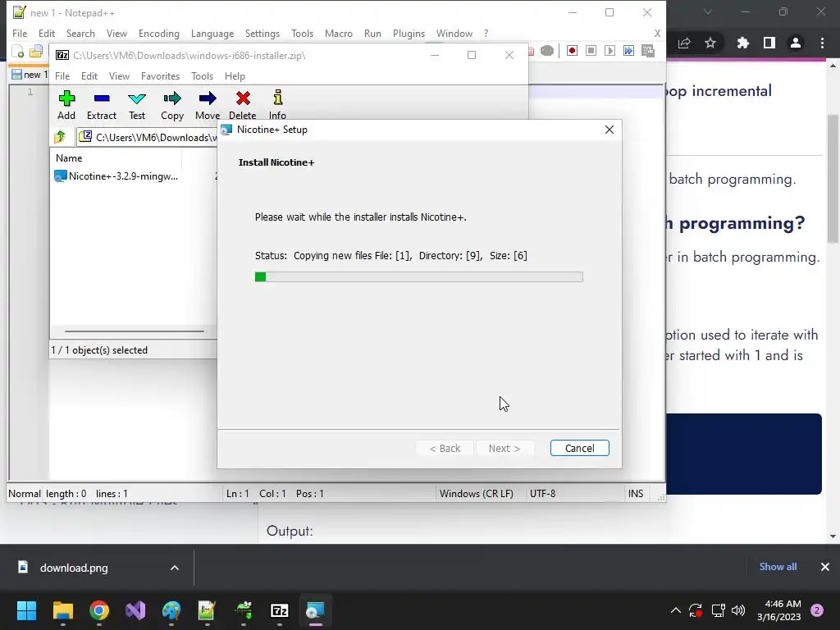Switch to the 'new 1' Notepad++ tab

click(30, 75)
